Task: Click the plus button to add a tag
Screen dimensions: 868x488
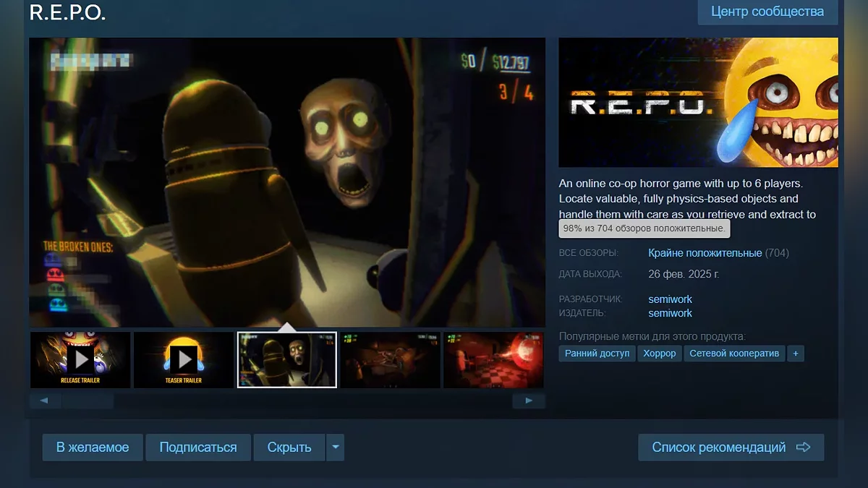Action: (x=796, y=354)
